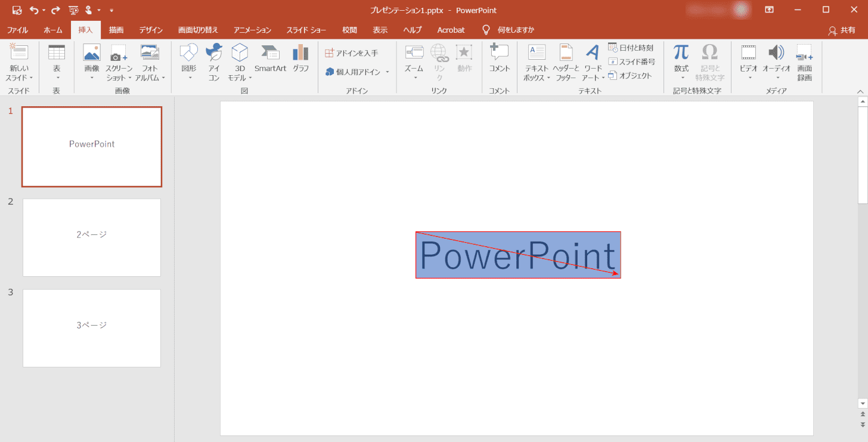Go to next slide double-arrow button
The height and width of the screenshot is (442, 868).
(863, 424)
